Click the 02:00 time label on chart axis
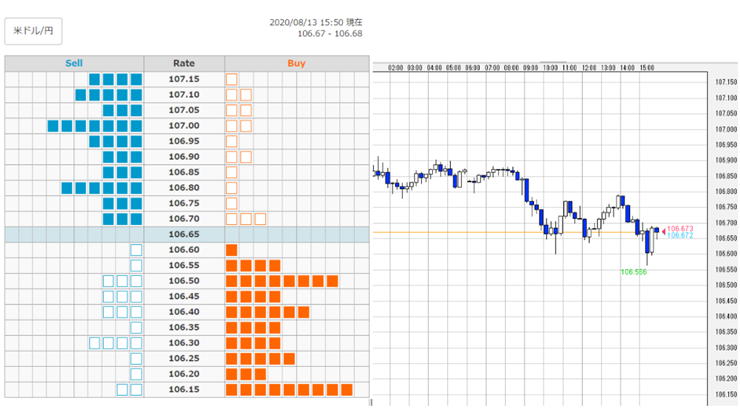Image resolution: width=740 pixels, height=408 pixels. tap(395, 68)
